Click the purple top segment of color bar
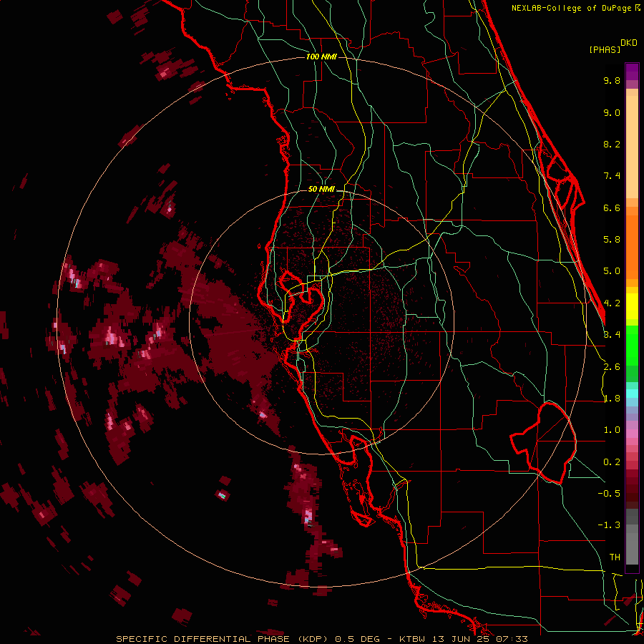The width and height of the screenshot is (644, 644). tap(632, 72)
